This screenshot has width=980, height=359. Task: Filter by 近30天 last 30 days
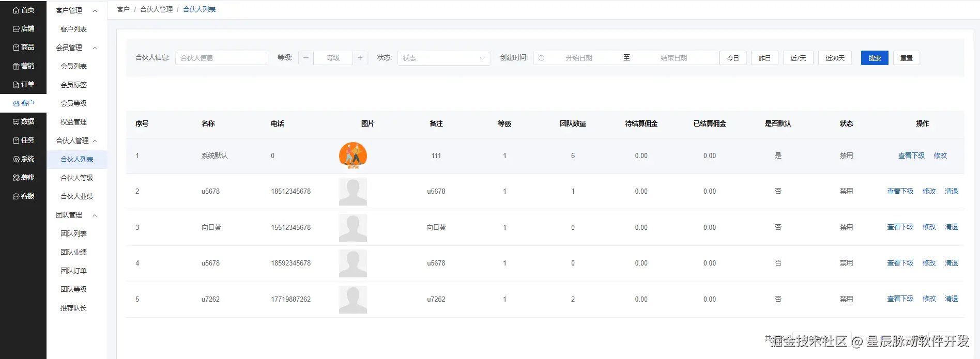click(835, 58)
